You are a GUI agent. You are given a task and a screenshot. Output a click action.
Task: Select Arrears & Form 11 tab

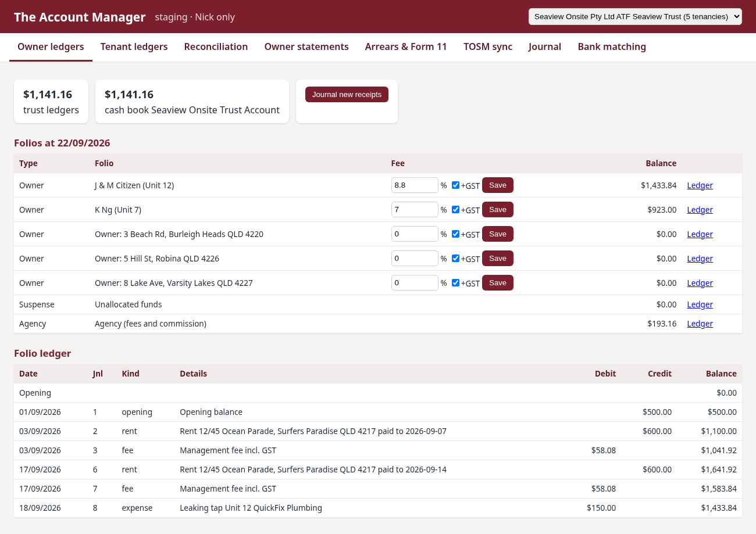pyautogui.click(x=406, y=47)
